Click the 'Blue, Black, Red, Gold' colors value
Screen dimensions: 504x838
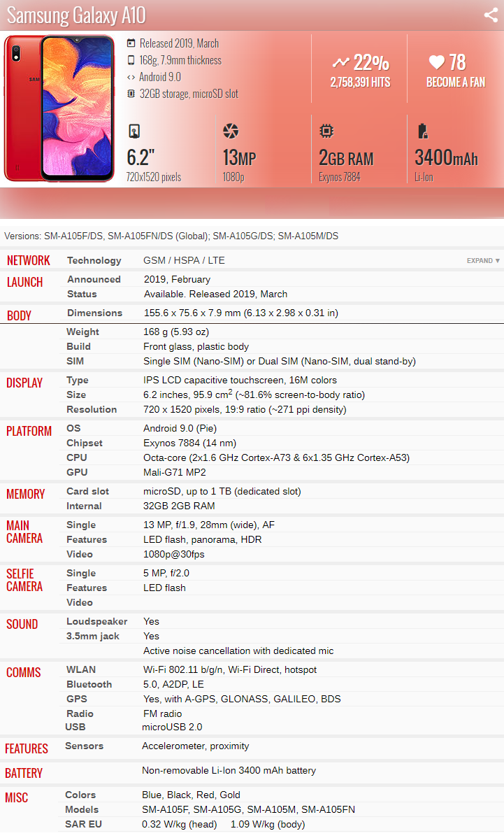tap(191, 795)
